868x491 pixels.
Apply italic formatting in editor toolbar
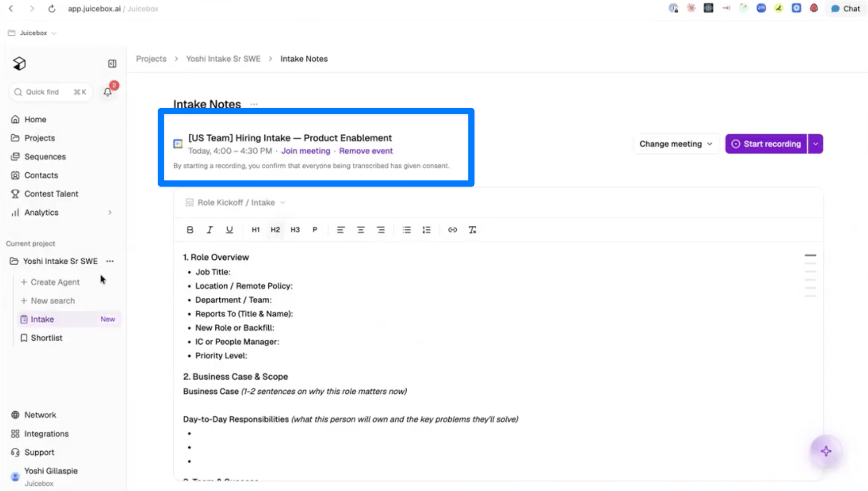(x=209, y=230)
